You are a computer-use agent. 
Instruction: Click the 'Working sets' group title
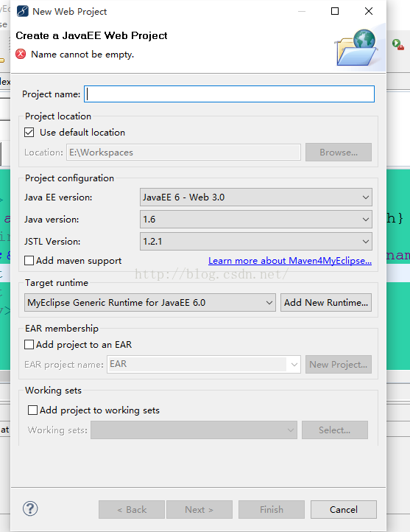53,391
